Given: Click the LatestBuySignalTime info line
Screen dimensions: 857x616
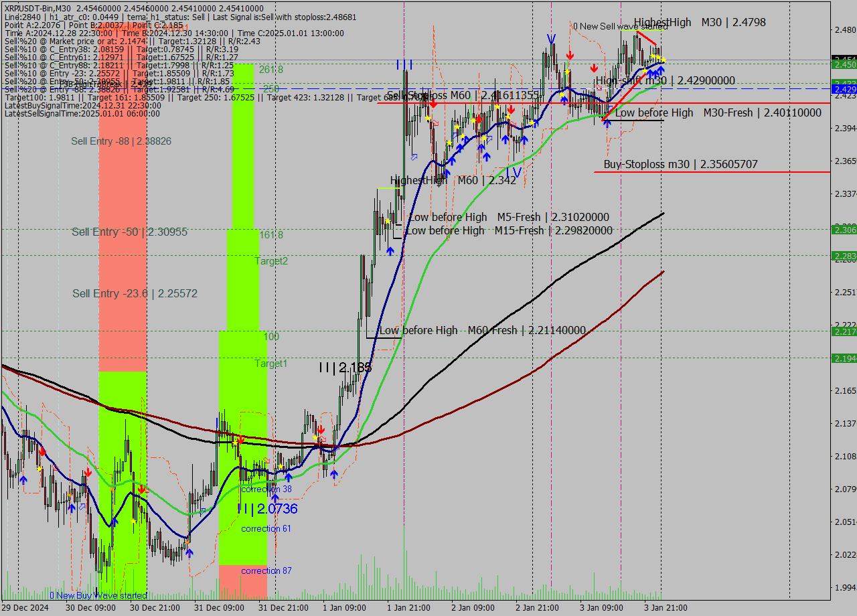Looking at the screenshot, I should 82,106.
